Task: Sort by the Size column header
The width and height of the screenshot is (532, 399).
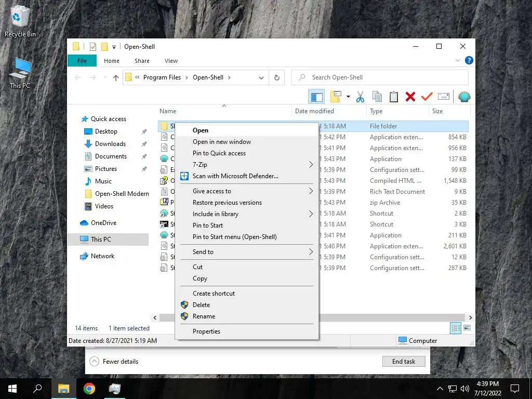Action: click(449, 111)
